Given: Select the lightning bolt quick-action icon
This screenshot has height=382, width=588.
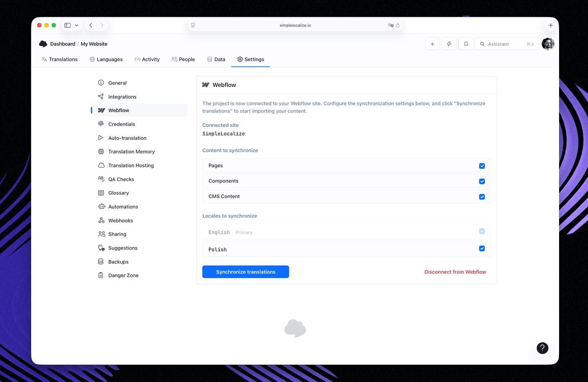Looking at the screenshot, I should pyautogui.click(x=449, y=44).
